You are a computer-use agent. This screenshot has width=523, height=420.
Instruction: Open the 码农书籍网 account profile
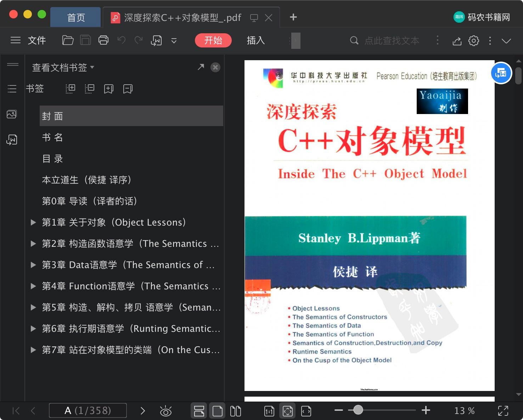482,17
